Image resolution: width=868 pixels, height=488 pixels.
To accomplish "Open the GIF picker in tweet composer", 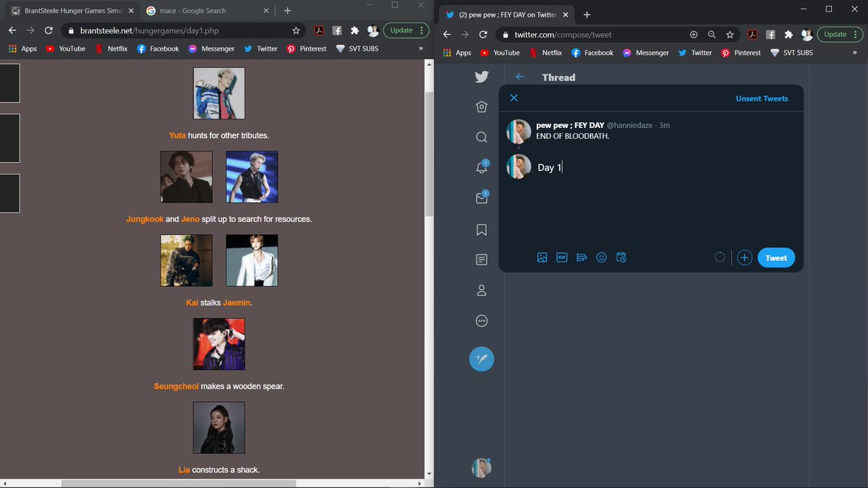I will (562, 257).
